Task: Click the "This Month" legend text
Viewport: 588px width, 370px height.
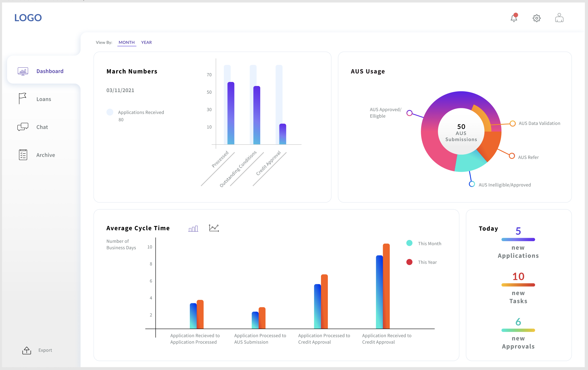Action: click(x=430, y=244)
